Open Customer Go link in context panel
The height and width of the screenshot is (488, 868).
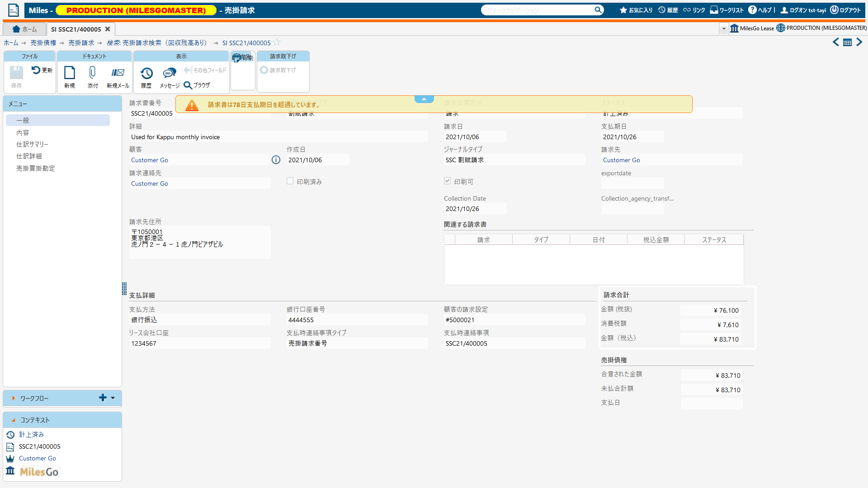tap(38, 458)
